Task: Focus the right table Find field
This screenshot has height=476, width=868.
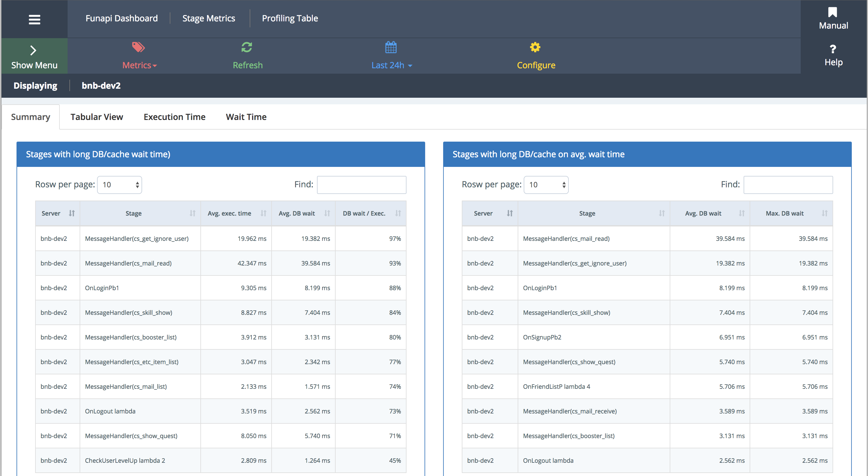Action: tap(788, 185)
